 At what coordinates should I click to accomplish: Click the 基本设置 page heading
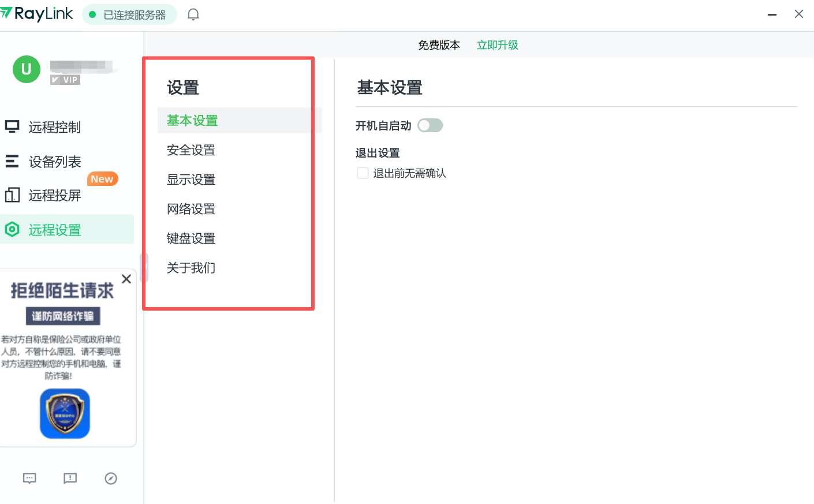click(390, 88)
